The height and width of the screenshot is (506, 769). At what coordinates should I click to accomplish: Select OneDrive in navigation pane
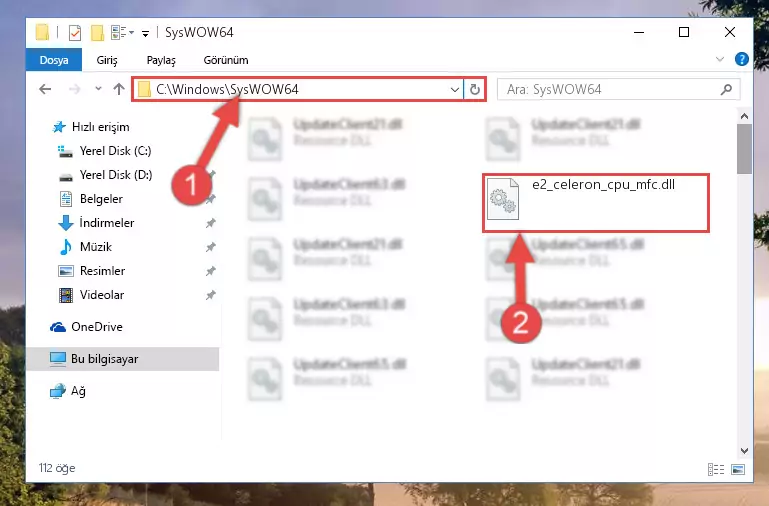coord(86,327)
